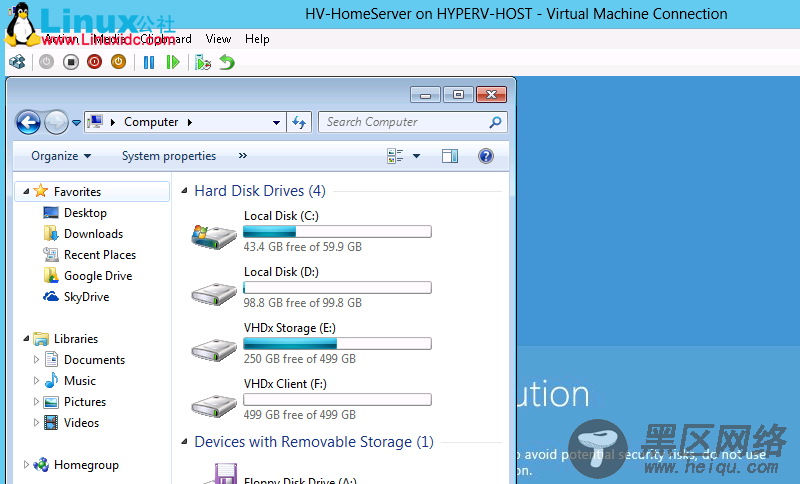Click the Start VM toolbar button
This screenshot has width=800, height=484.
46,62
